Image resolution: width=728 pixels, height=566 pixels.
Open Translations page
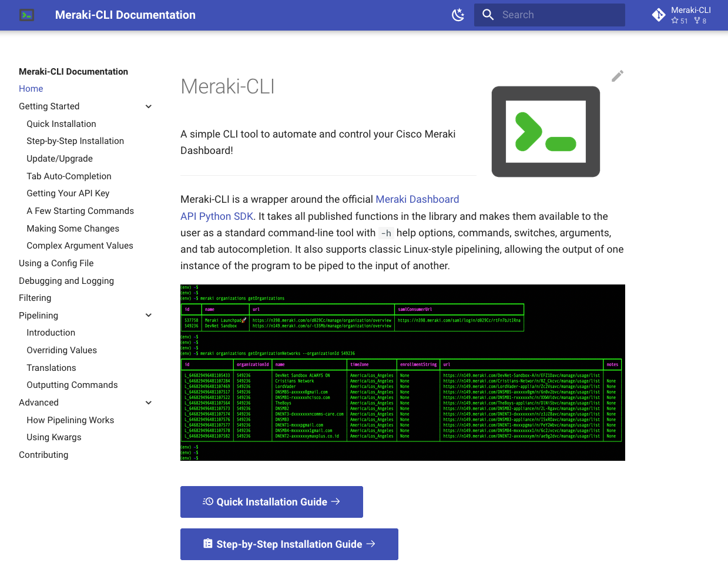51,368
